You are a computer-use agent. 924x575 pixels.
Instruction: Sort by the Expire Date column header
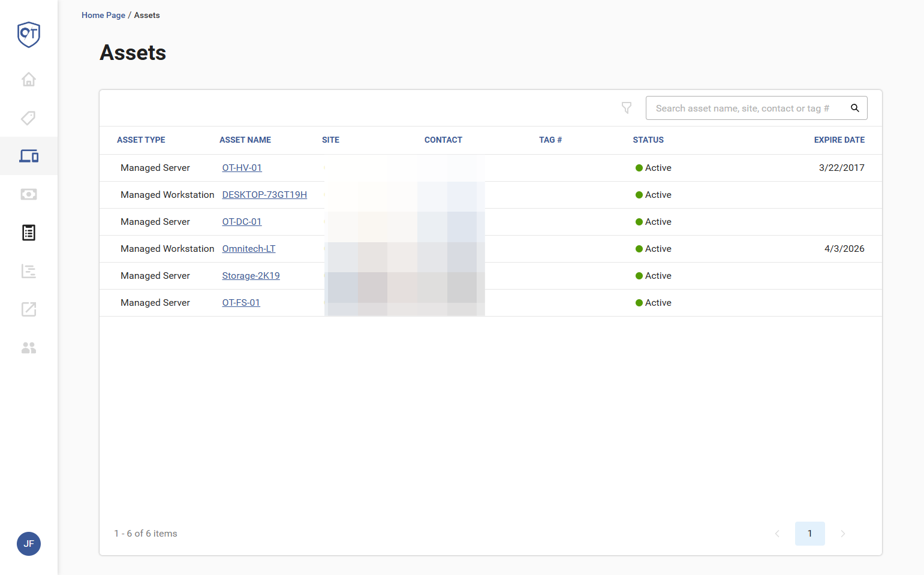[x=839, y=140]
